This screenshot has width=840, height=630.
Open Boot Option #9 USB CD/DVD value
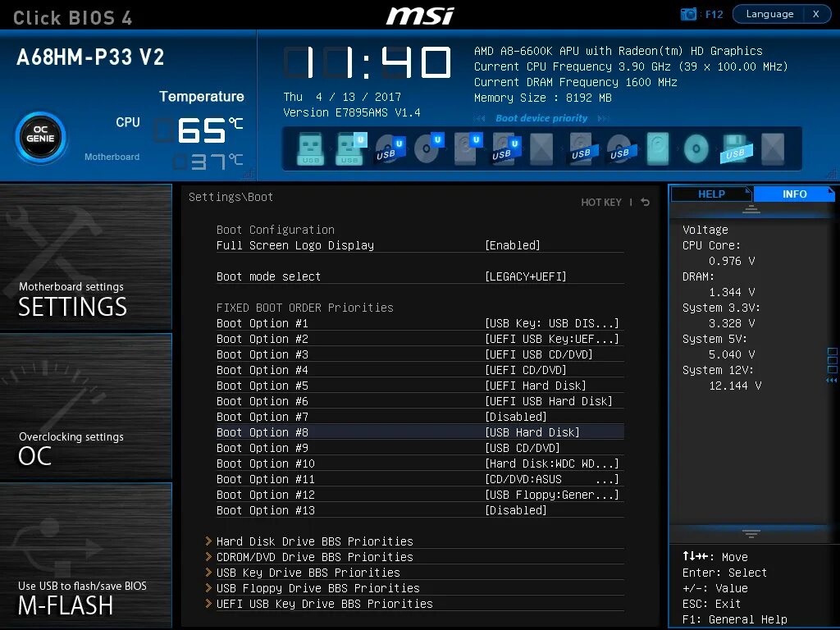click(x=523, y=447)
